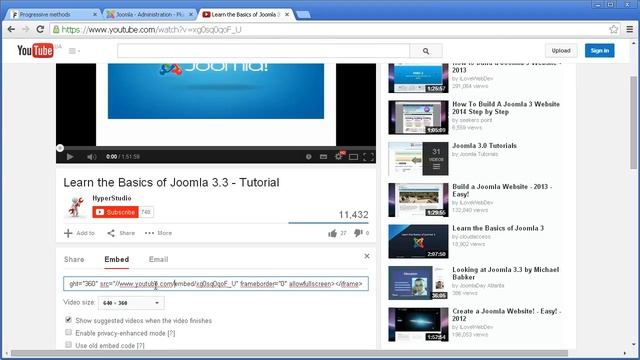
Task: Click the browser forward arrow
Action: click(x=25, y=29)
